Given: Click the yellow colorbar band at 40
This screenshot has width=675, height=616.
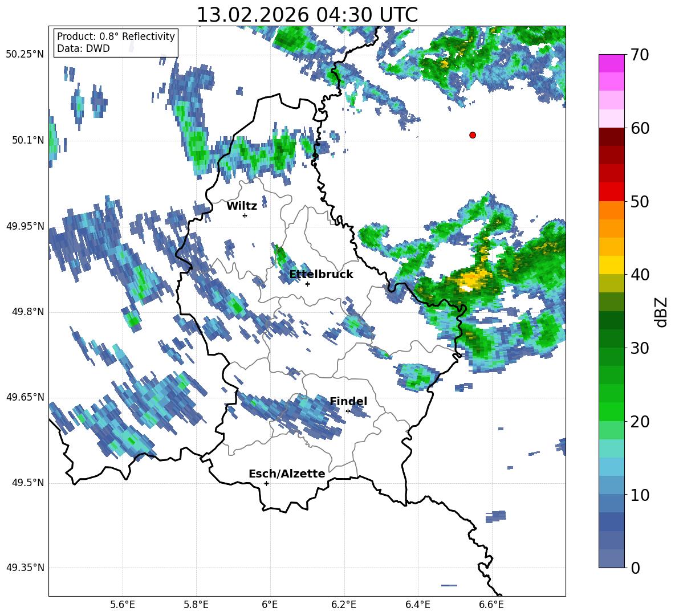Looking at the screenshot, I should tap(611, 265).
